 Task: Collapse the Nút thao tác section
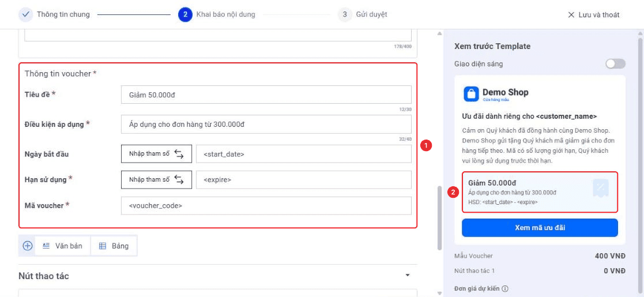click(x=408, y=275)
